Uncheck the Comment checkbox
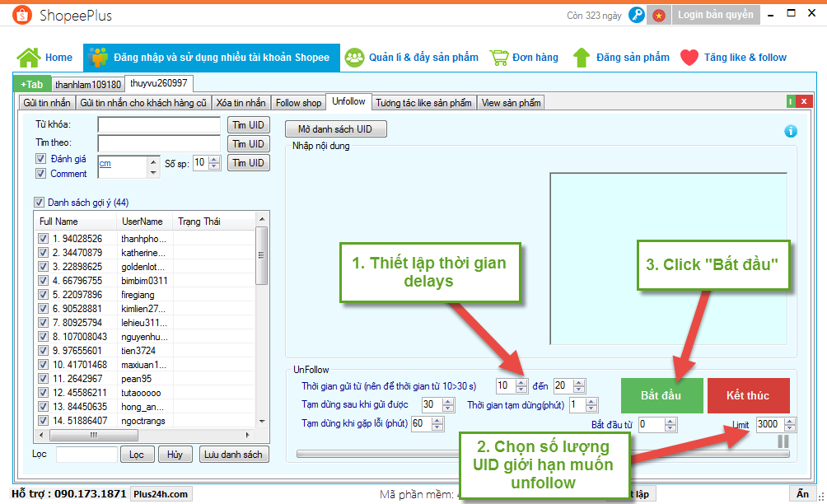 click(40, 174)
